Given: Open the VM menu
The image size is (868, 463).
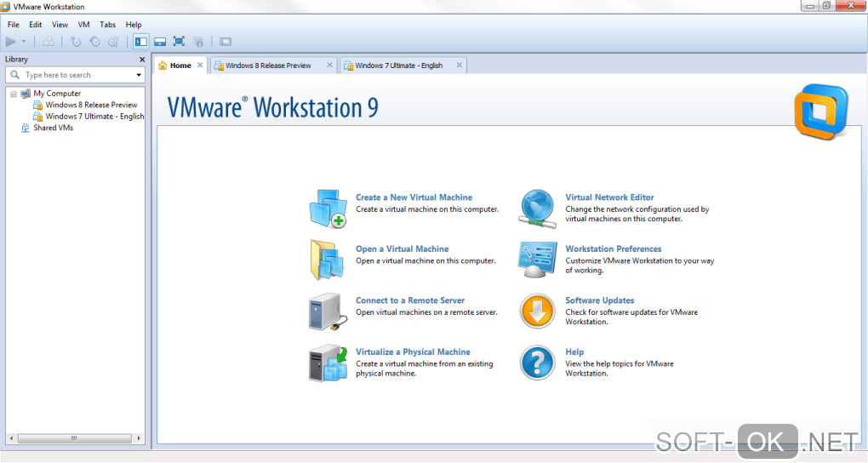Looking at the screenshot, I should [x=83, y=25].
